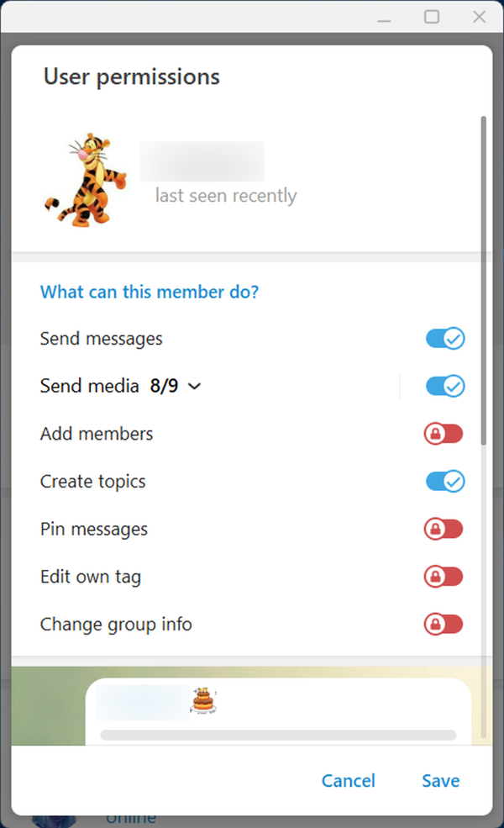This screenshot has width=504, height=828.
Task: Expand the Send media 8/9 chevron
Action: coord(195,387)
